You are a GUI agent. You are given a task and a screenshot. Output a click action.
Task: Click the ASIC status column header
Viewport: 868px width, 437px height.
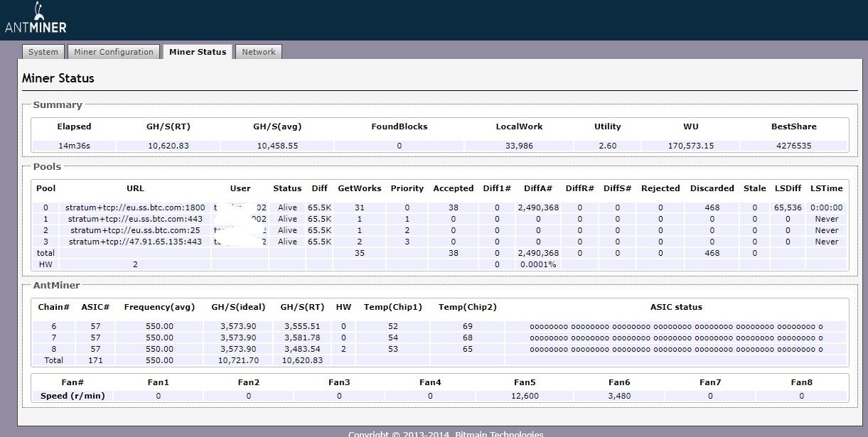tap(676, 307)
